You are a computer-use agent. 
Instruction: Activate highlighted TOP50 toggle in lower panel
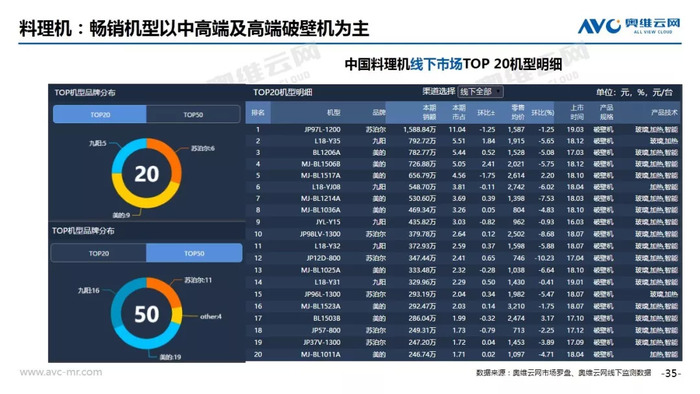pos(194,253)
